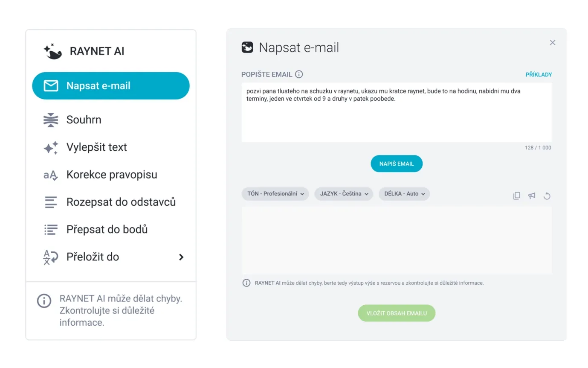588x368 pixels.
Task: Click the Vylepšit text sparkles icon
Action: point(51,147)
